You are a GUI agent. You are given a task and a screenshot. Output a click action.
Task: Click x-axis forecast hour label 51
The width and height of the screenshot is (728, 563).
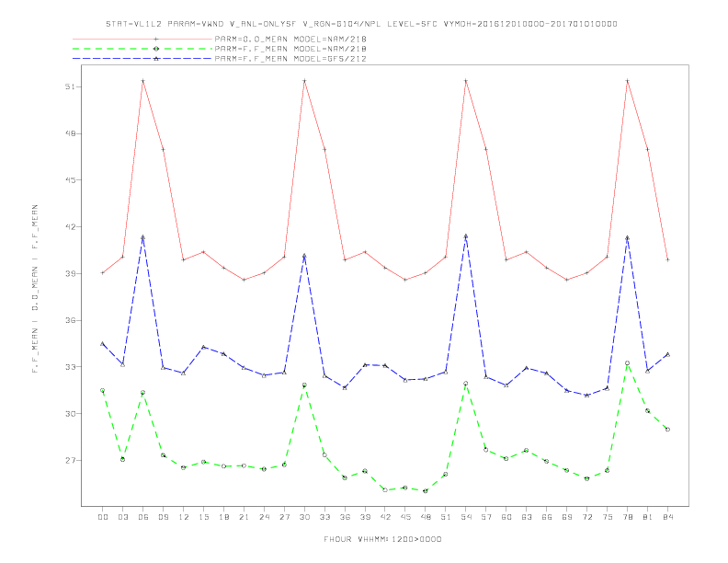pyautogui.click(x=446, y=517)
